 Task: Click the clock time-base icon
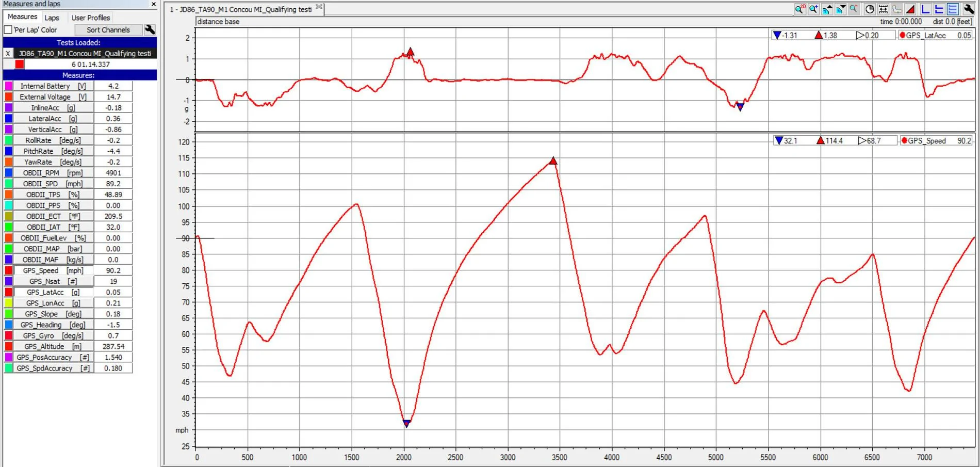[x=870, y=9]
